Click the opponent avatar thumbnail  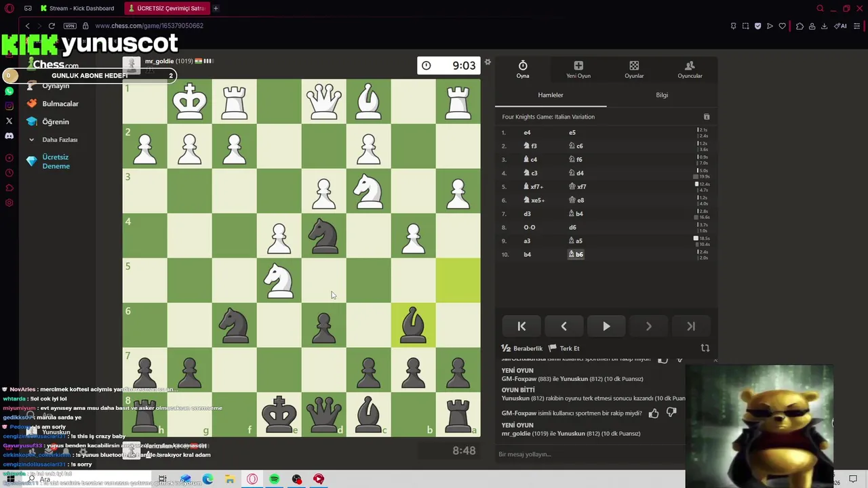[x=132, y=65]
